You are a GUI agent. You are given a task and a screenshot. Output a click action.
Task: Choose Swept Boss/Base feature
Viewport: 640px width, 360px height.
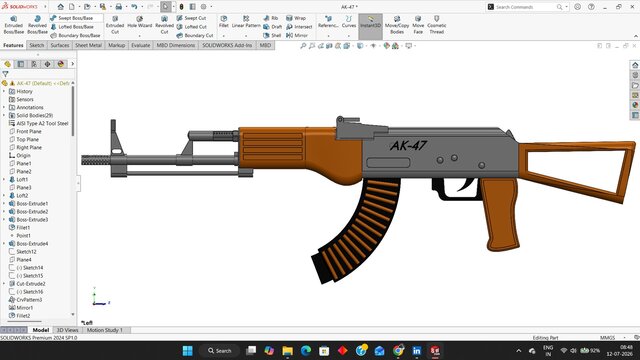tap(72, 18)
